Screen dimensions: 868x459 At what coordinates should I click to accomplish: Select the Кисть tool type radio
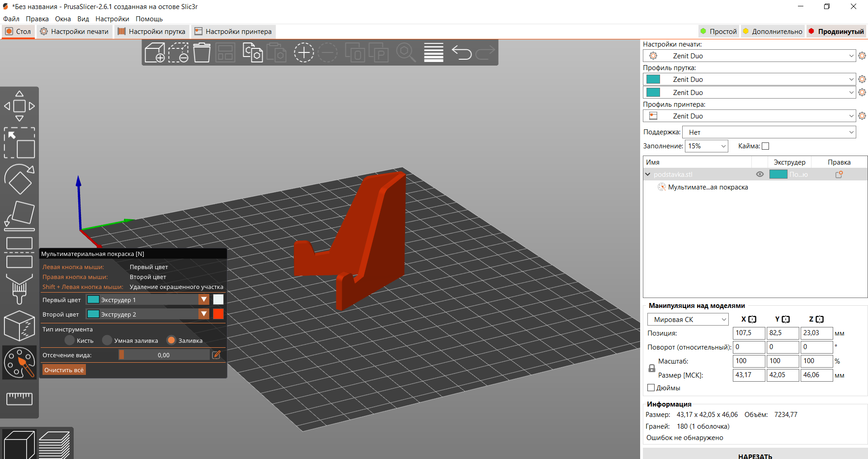click(70, 340)
